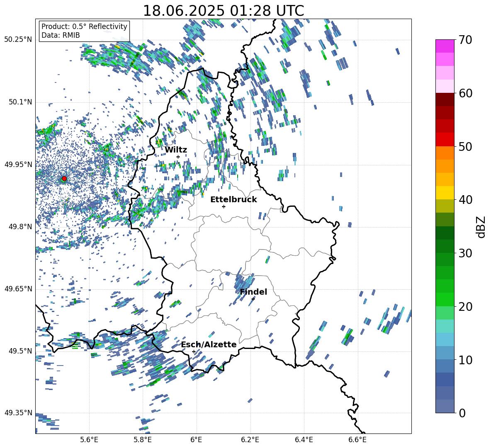491x448 pixels.
Task: Click the Product: 0.5° Reflectivity text
Action: pos(84,26)
